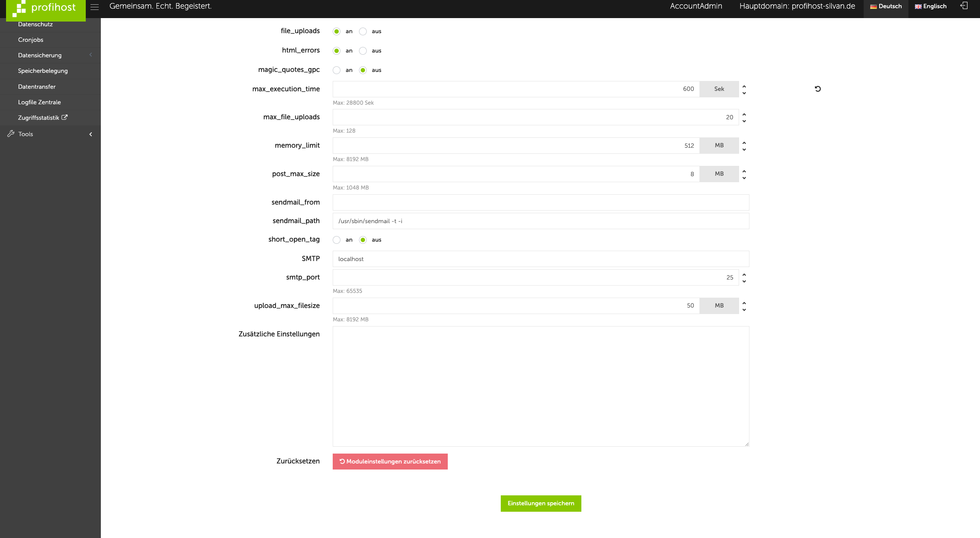Click the logout icon in top bar
Viewport: 980px width, 538px height.
(x=964, y=6)
